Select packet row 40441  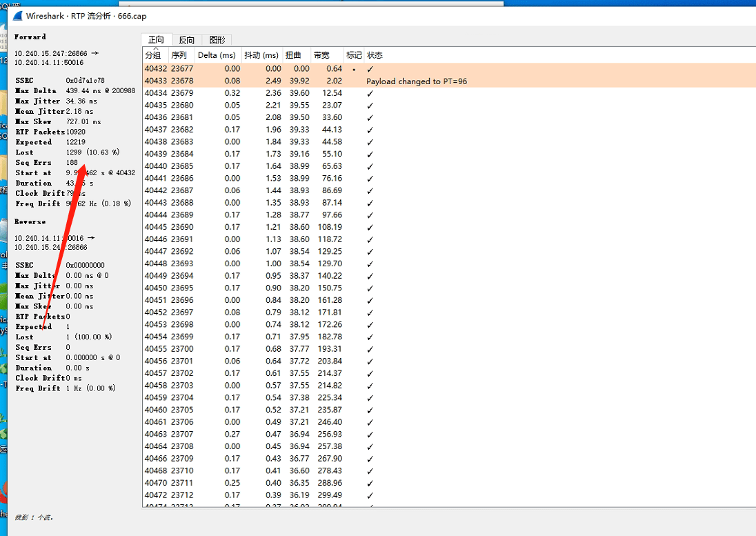pos(449,179)
